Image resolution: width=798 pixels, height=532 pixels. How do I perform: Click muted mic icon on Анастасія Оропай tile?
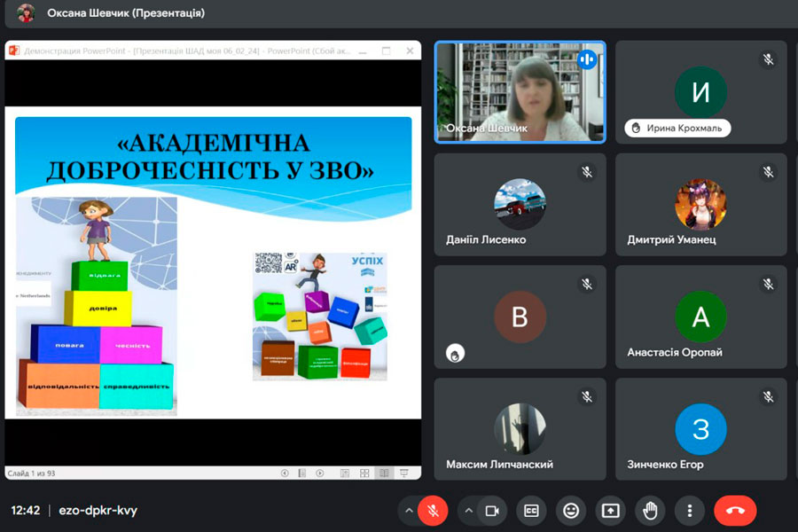coord(768,284)
